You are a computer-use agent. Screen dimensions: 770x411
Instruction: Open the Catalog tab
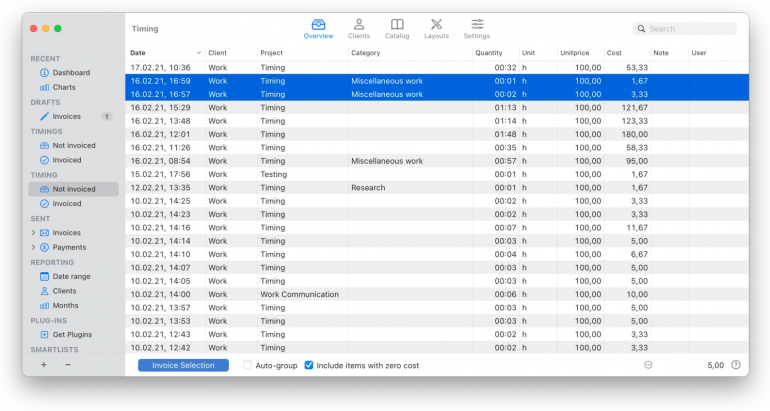(x=397, y=29)
